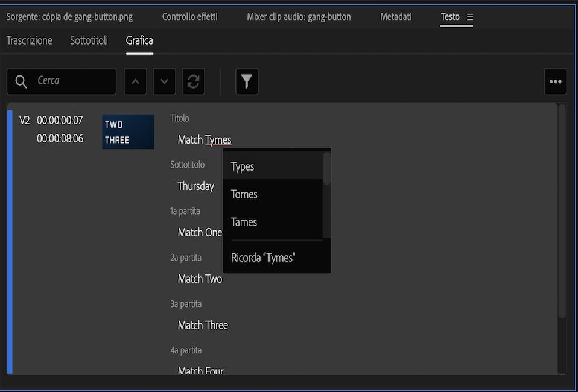This screenshot has width=578, height=392.
Task: Choose spelling suggestion Tomes
Action: point(273,195)
